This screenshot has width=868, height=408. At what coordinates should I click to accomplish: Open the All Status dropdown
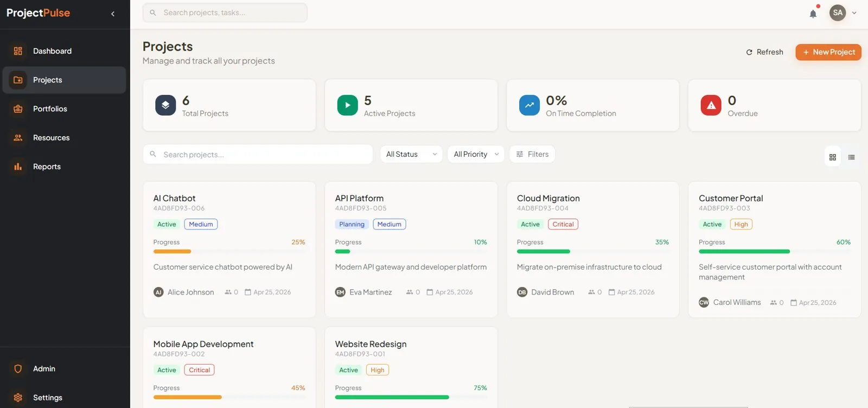411,154
